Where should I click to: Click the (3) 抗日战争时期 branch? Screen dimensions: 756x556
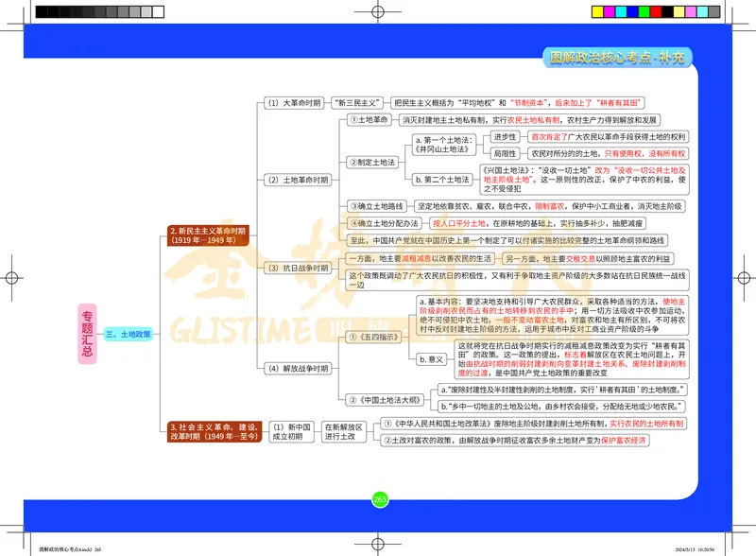[296, 268]
